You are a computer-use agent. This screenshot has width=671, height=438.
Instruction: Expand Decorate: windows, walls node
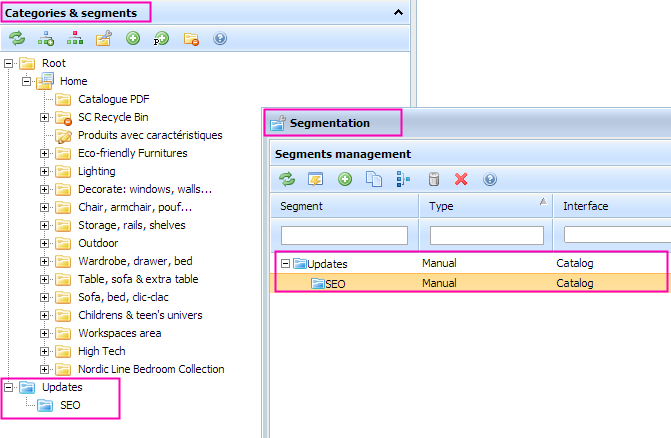pyautogui.click(x=45, y=189)
